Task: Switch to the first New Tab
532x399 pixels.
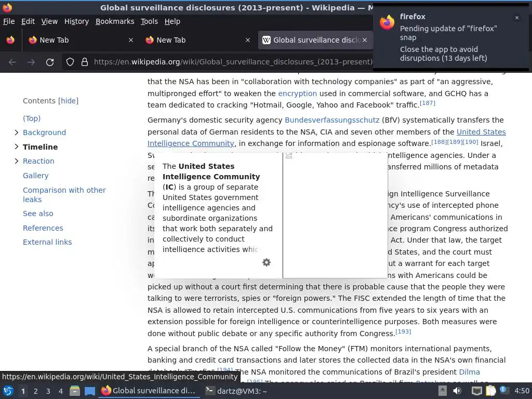Action: click(x=79, y=40)
